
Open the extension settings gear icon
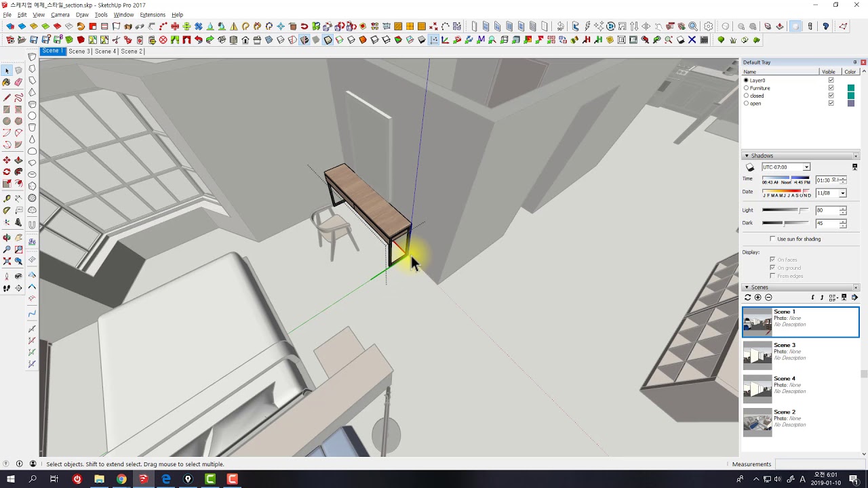709,26
